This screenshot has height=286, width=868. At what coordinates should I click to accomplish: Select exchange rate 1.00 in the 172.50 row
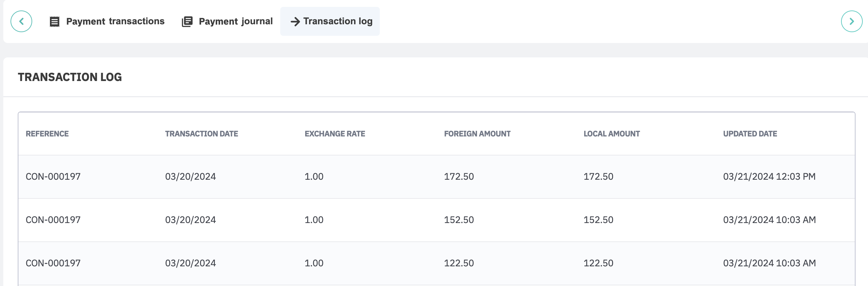tap(314, 177)
